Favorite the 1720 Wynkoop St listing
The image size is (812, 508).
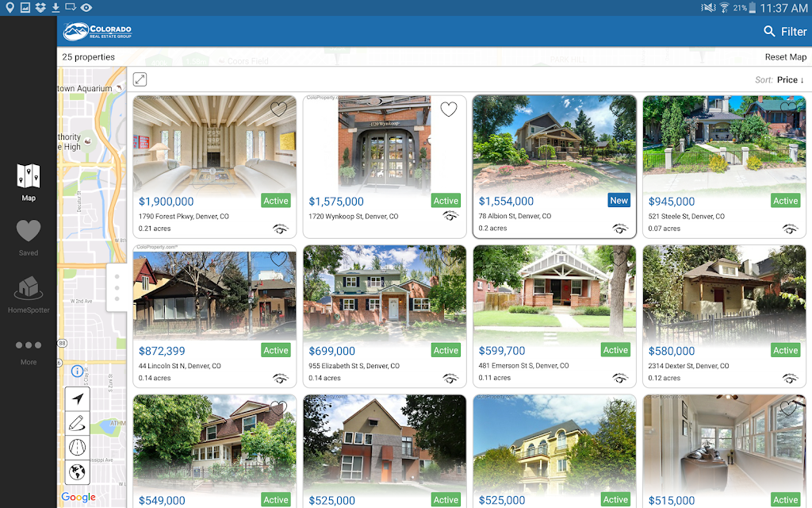click(x=449, y=109)
